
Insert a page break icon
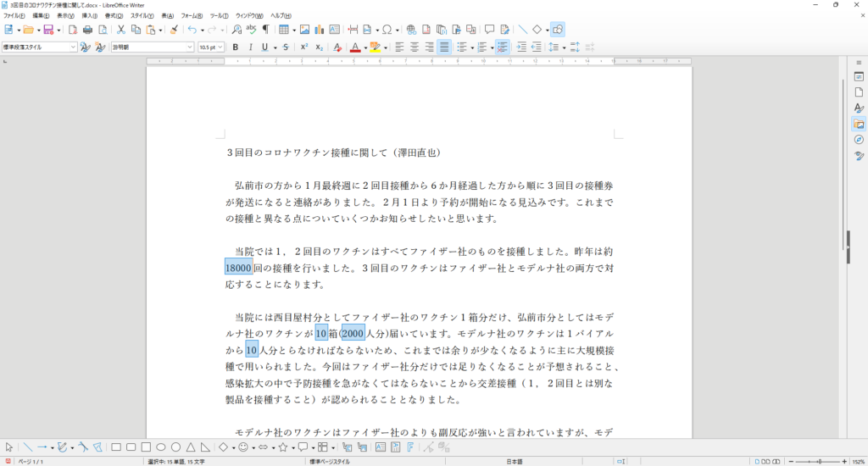pyautogui.click(x=353, y=30)
